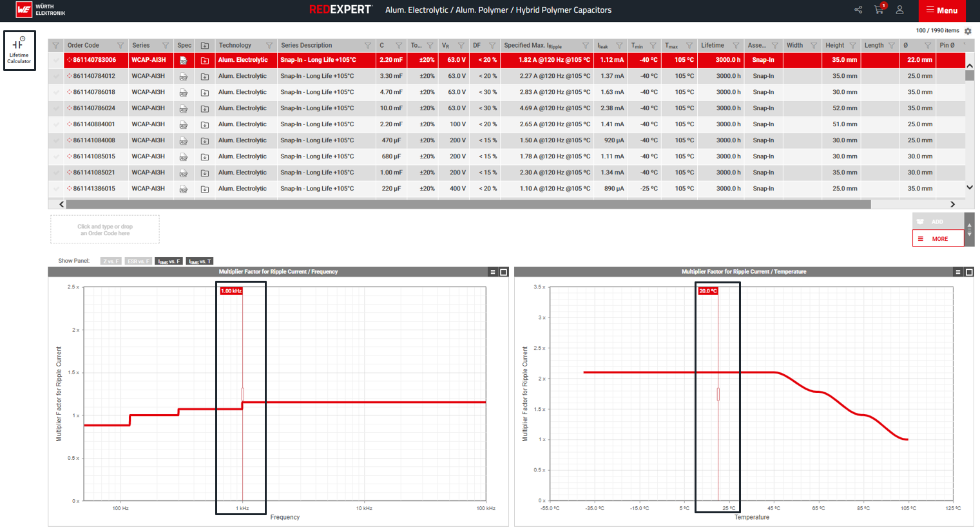Open PDF spec for 861140784012
The image size is (980, 530).
[184, 76]
